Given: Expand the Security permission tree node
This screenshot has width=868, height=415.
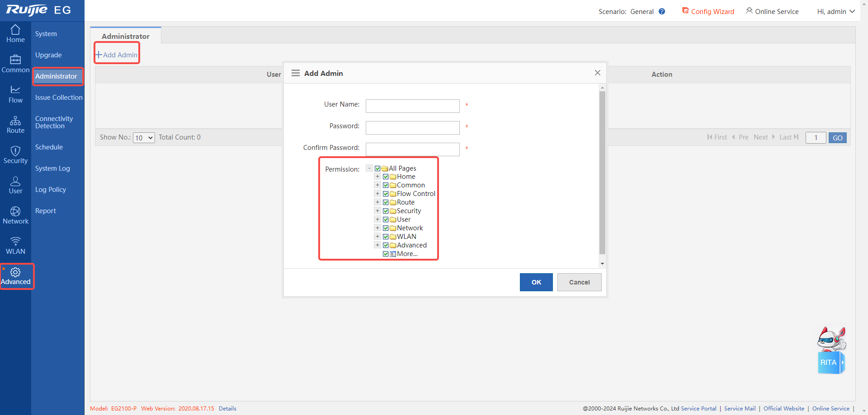Looking at the screenshot, I should pyautogui.click(x=377, y=211).
